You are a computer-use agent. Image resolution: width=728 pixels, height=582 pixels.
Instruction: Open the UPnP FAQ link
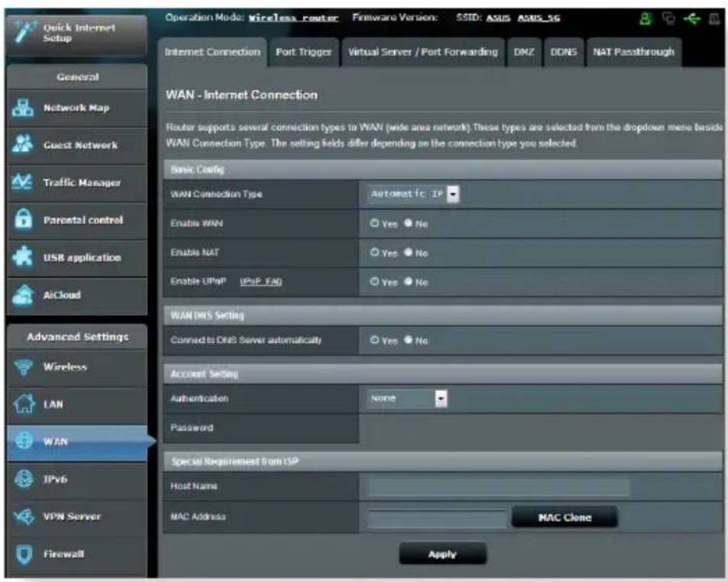point(260,282)
